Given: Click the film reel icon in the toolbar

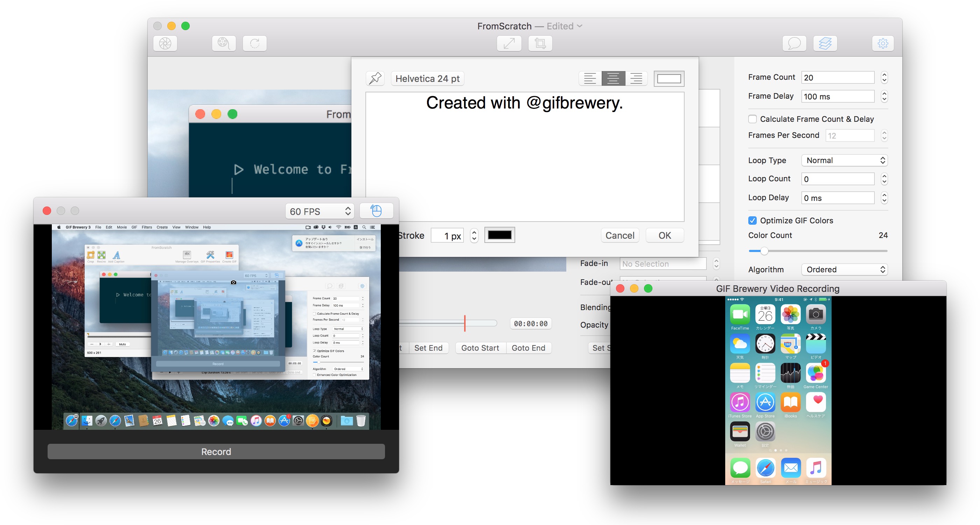Looking at the screenshot, I should tap(224, 43).
